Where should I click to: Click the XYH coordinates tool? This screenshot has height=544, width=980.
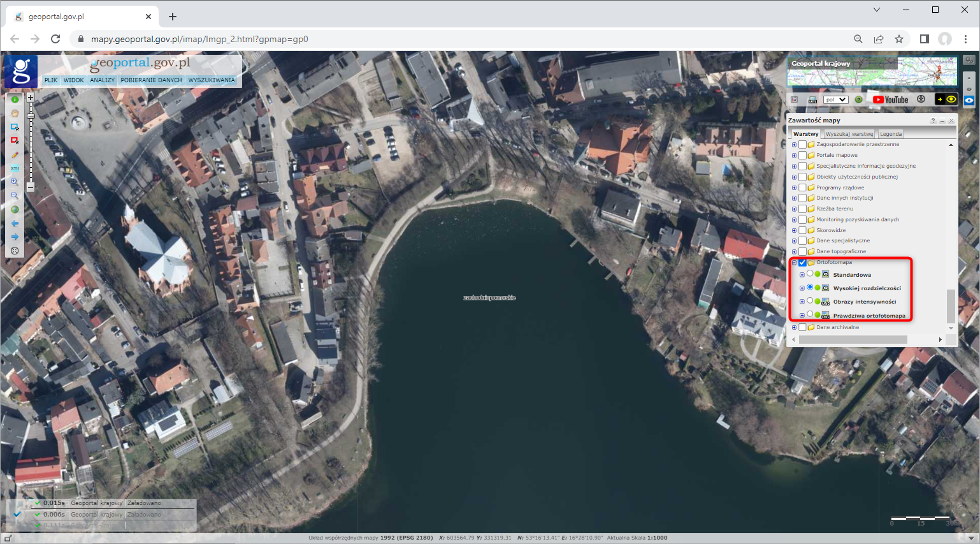coord(15,168)
